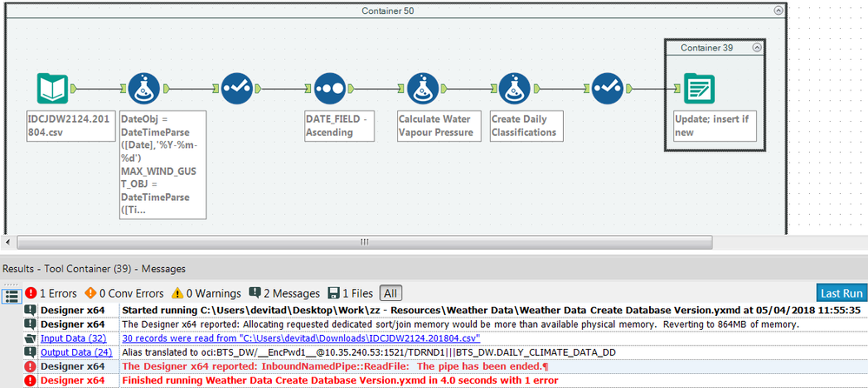Click output anchor of the Sort tool
This screenshot has height=388, width=868.
351,88
